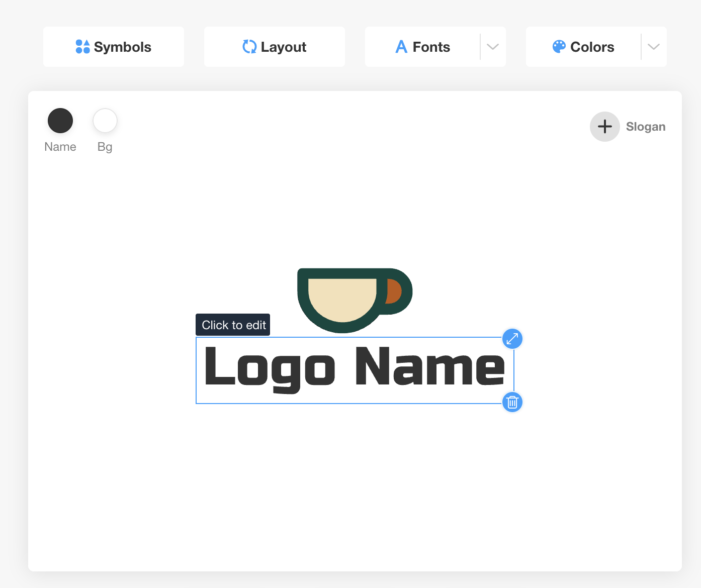Open the dark Name color swatch
The width and height of the screenshot is (701, 588).
pyautogui.click(x=60, y=121)
